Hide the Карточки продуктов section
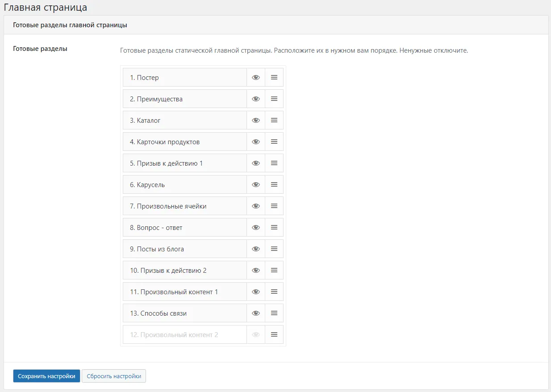The image size is (551, 392). tap(256, 142)
